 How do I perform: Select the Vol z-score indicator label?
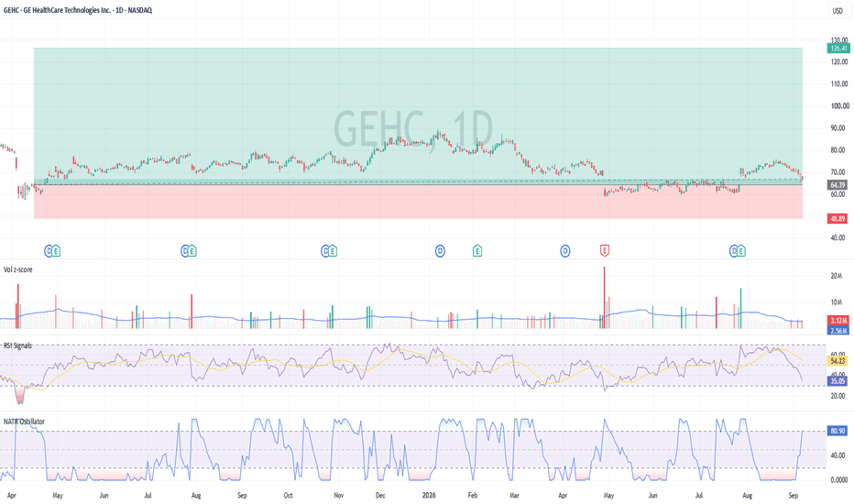pos(18,269)
